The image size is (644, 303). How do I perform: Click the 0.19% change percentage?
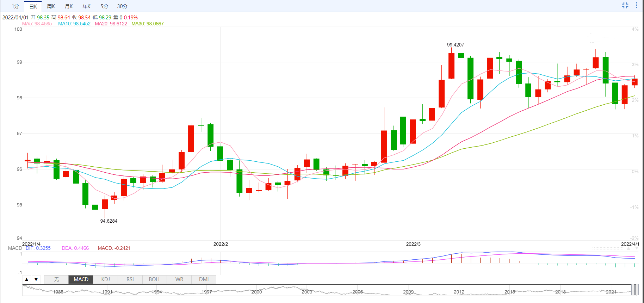(x=131, y=17)
